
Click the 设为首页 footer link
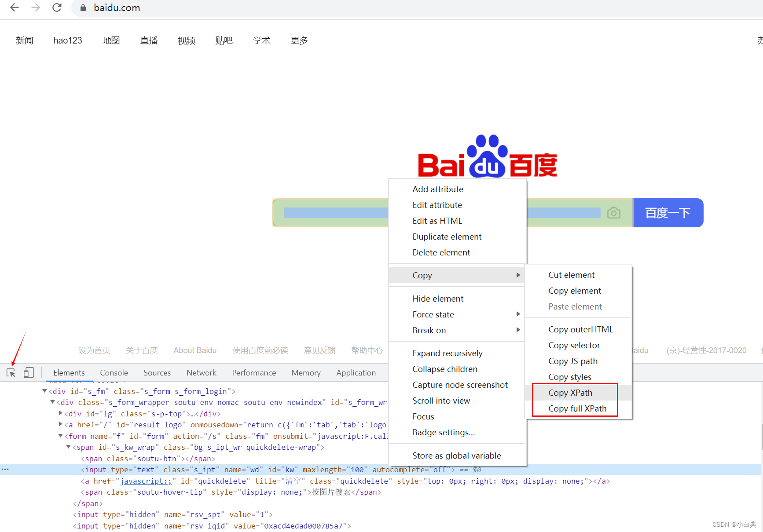(94, 350)
